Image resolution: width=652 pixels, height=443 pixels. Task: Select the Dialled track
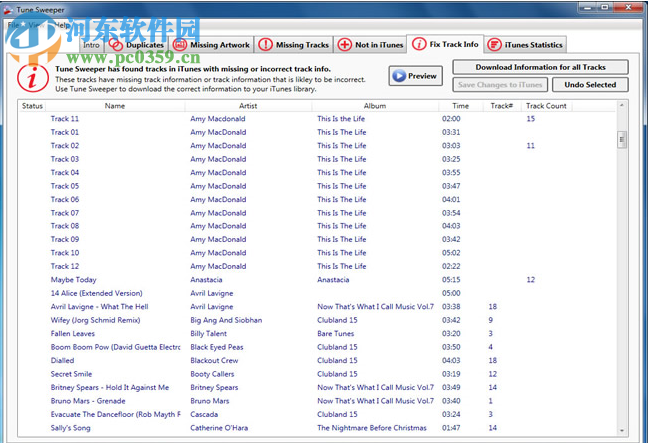[x=316, y=361]
